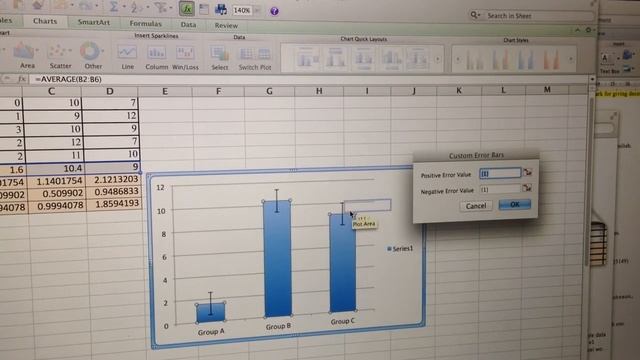The height and width of the screenshot is (360, 640).
Task: Select the Group B bar in chart
Action: pos(278,258)
